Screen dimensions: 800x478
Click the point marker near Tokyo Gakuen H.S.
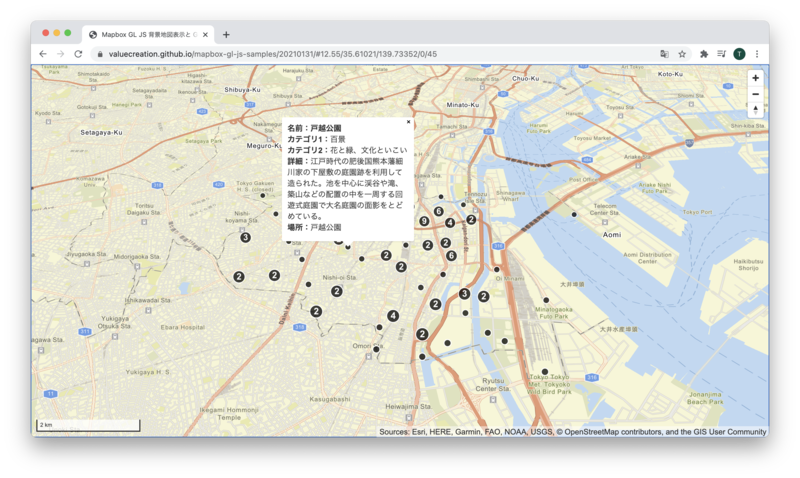point(263,195)
